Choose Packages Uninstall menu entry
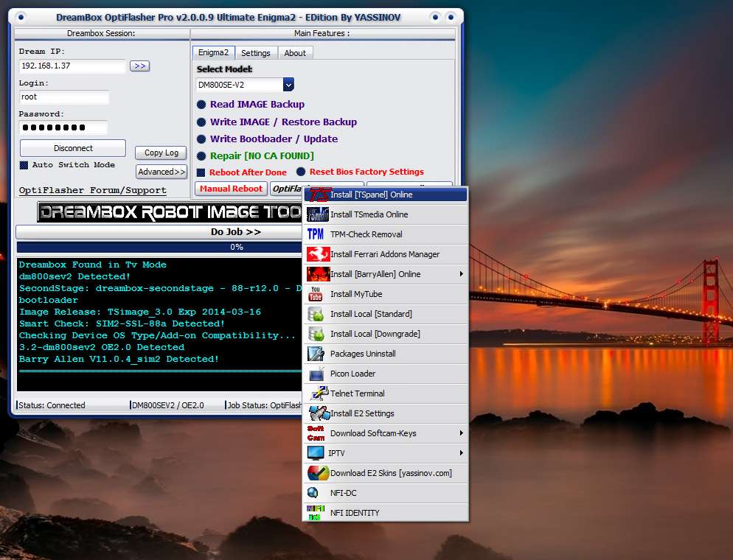Image resolution: width=733 pixels, height=560 pixels. [x=386, y=354]
